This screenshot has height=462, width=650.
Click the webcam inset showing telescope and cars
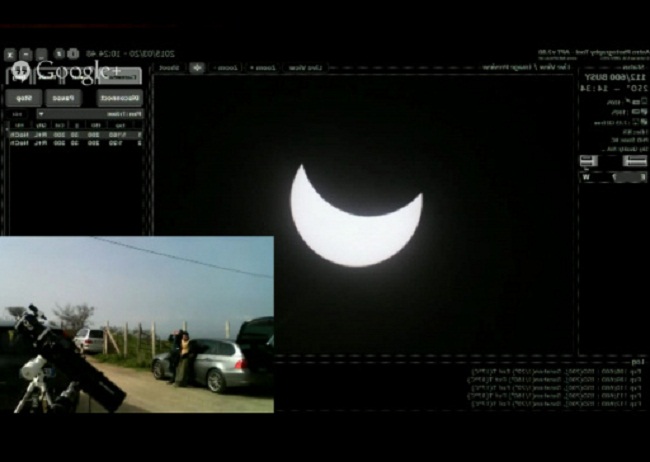pyautogui.click(x=137, y=325)
